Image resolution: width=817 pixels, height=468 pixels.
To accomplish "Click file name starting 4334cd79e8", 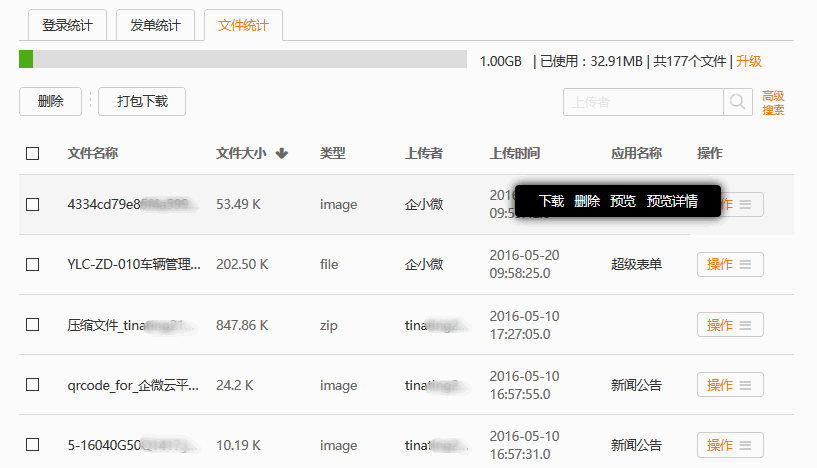I will pos(132,204).
